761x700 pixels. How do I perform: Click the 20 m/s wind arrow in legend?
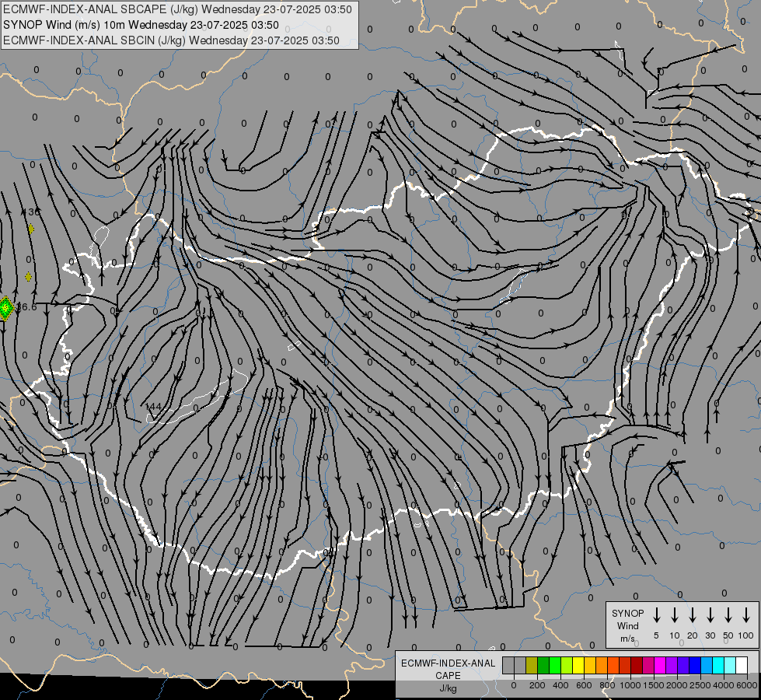click(x=693, y=615)
